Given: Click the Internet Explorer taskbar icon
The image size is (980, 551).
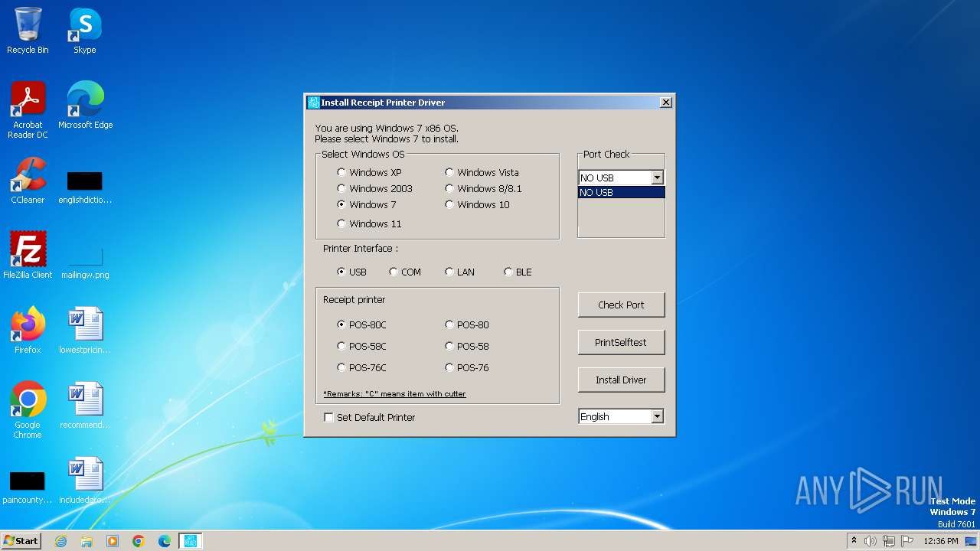Looking at the screenshot, I should tap(60, 541).
